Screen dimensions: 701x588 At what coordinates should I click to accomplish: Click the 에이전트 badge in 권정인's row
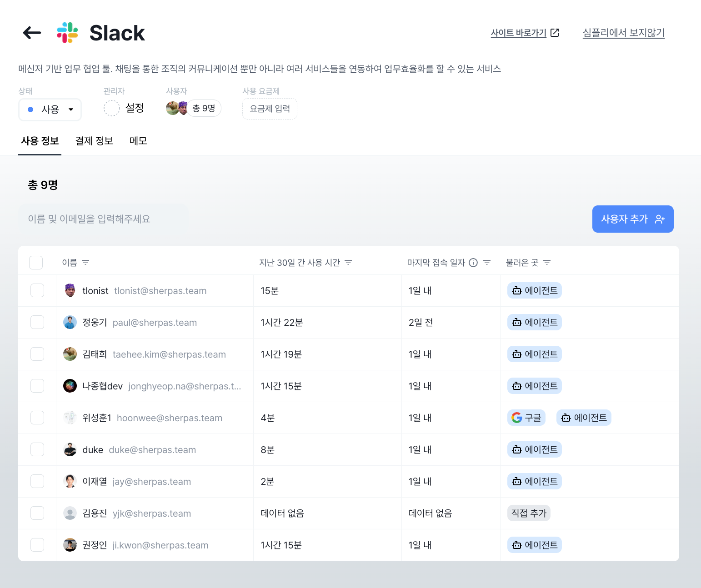click(535, 545)
